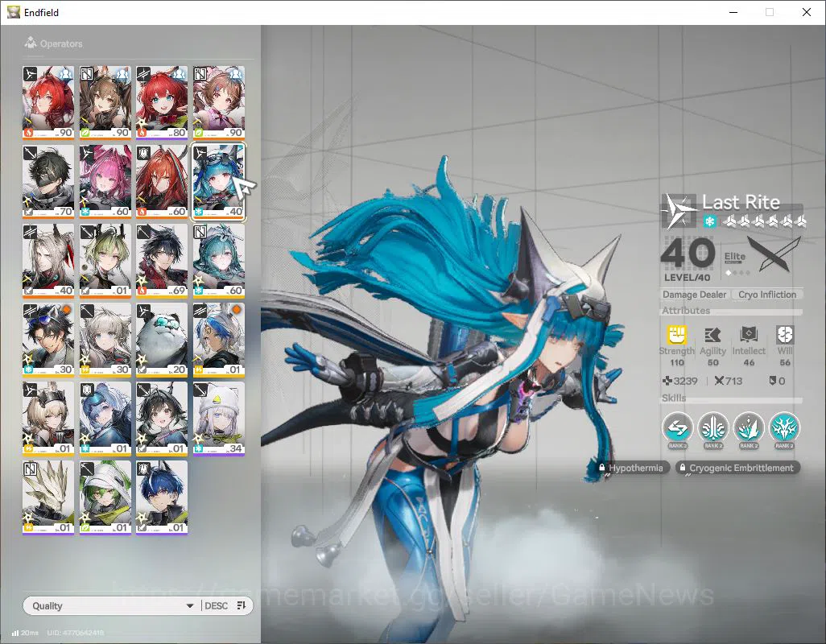Select the red-haired level 60 operator
826x644 pixels.
pos(162,182)
